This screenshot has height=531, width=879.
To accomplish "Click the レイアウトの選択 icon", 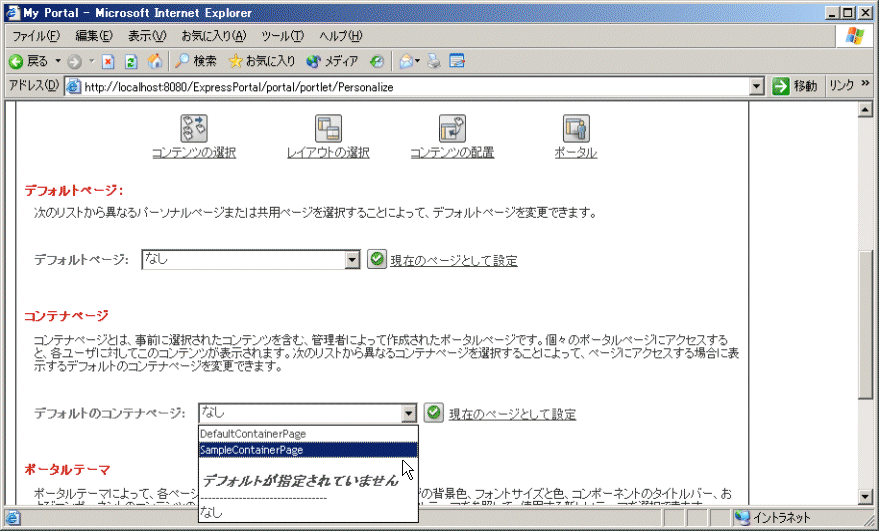I will 328,128.
